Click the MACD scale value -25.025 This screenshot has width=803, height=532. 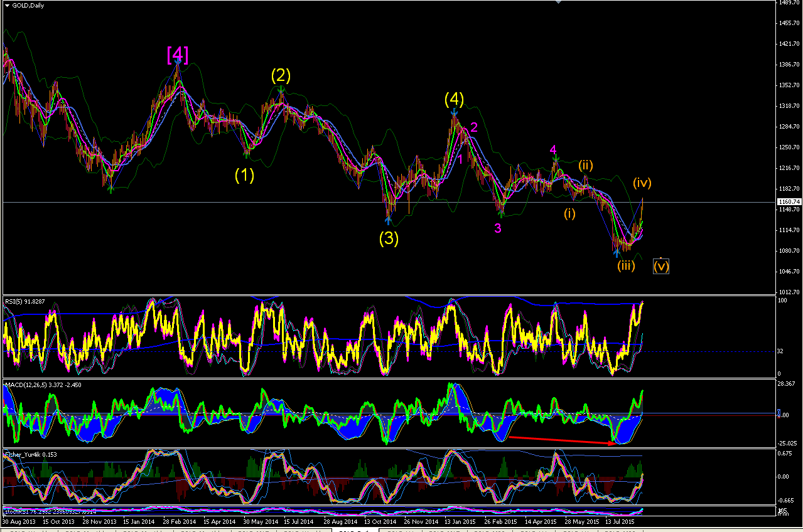789,442
